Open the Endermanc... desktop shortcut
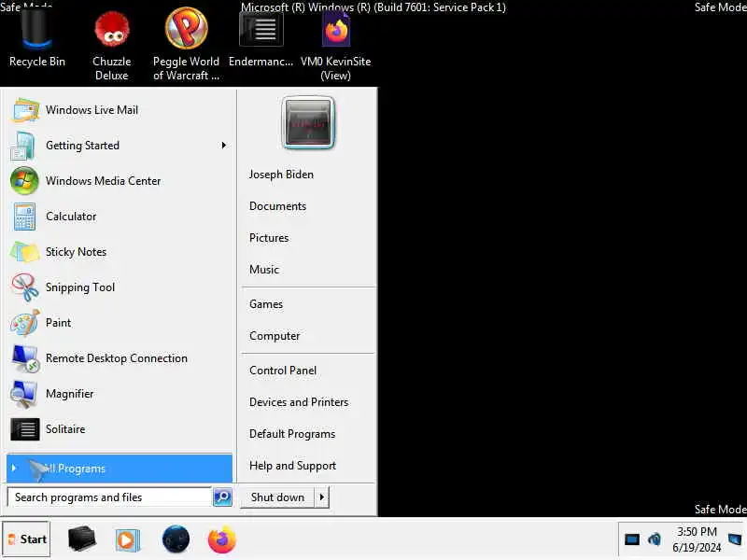Image resolution: width=747 pixels, height=560 pixels. tap(261, 40)
